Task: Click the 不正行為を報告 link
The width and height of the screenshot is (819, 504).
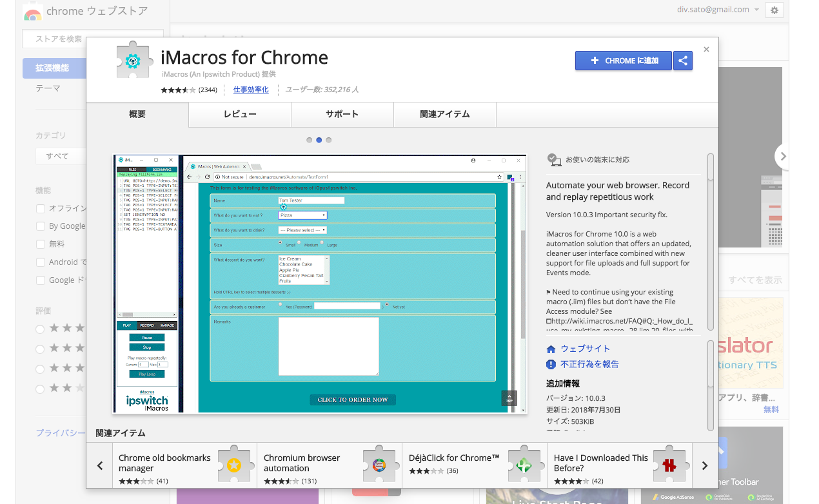Action: 589,364
